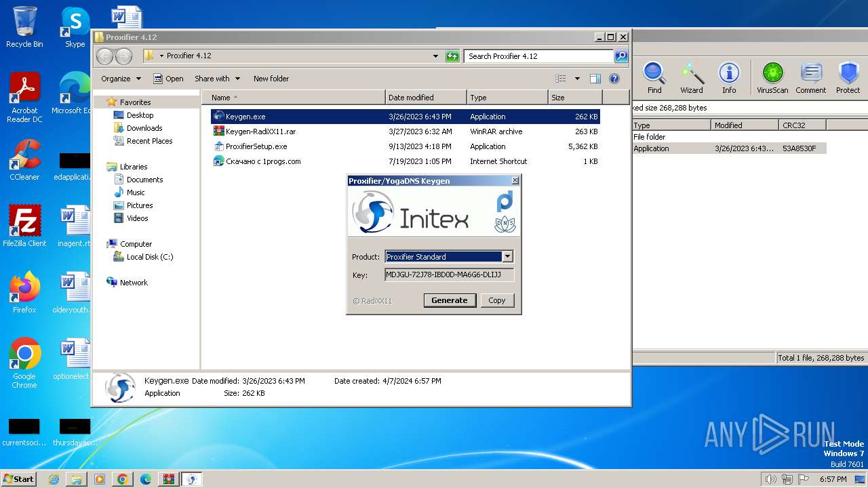868x488 pixels.
Task: Open the CCleaner desktop shortcut
Action: (x=24, y=160)
